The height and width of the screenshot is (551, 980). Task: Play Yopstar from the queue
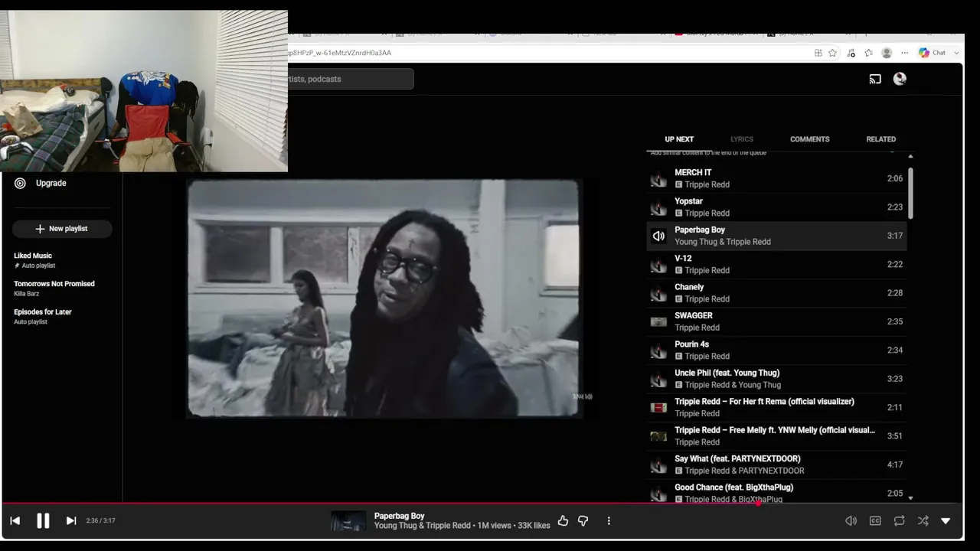[x=776, y=207]
